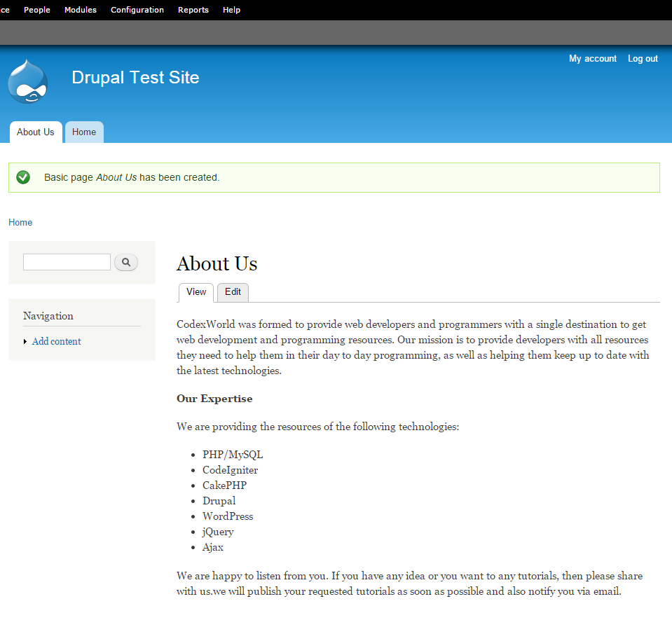Open the Reports admin menu
The height and width of the screenshot is (620, 672).
point(193,10)
